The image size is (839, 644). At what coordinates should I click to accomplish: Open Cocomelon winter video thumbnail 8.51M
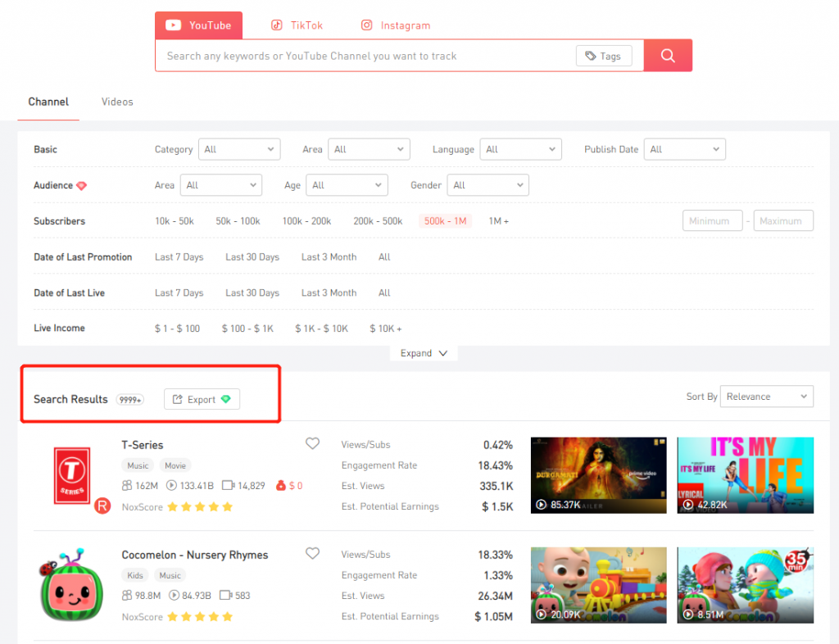click(745, 585)
